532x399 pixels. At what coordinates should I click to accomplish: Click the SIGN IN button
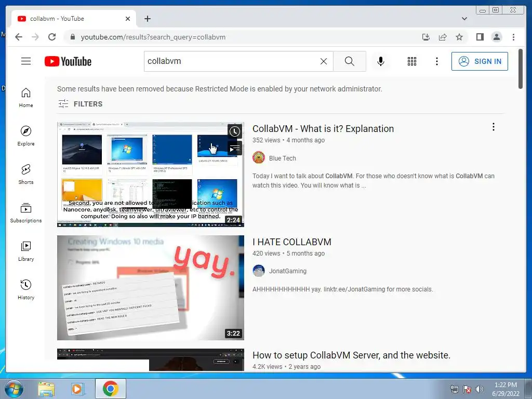click(x=480, y=61)
